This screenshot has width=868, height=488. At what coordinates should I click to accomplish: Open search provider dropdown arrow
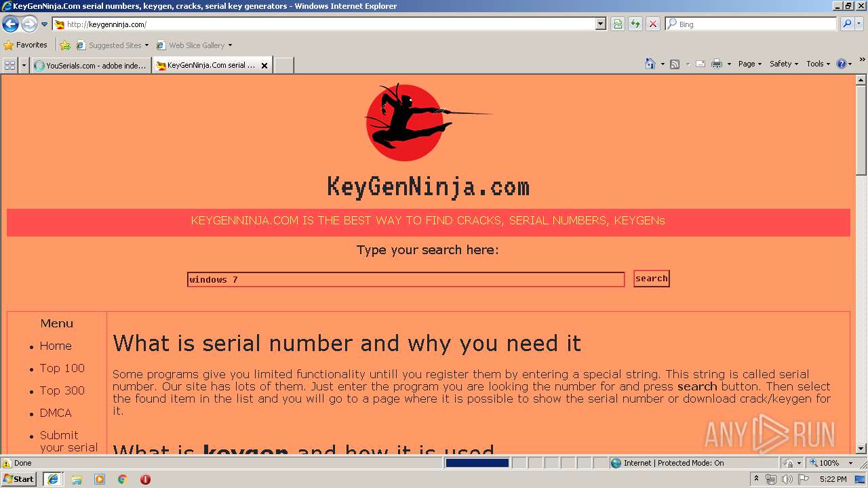[x=859, y=24]
